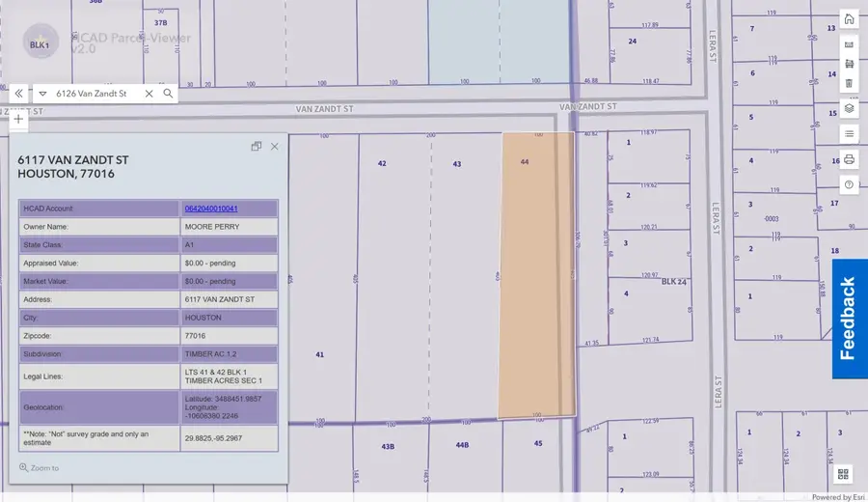The image size is (868, 502).
Task: Dock the parcel popup panel
Action: [256, 147]
